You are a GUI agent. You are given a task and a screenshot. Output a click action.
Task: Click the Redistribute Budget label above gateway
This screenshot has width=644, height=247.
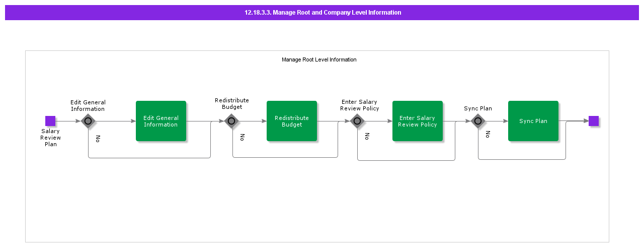pos(232,103)
